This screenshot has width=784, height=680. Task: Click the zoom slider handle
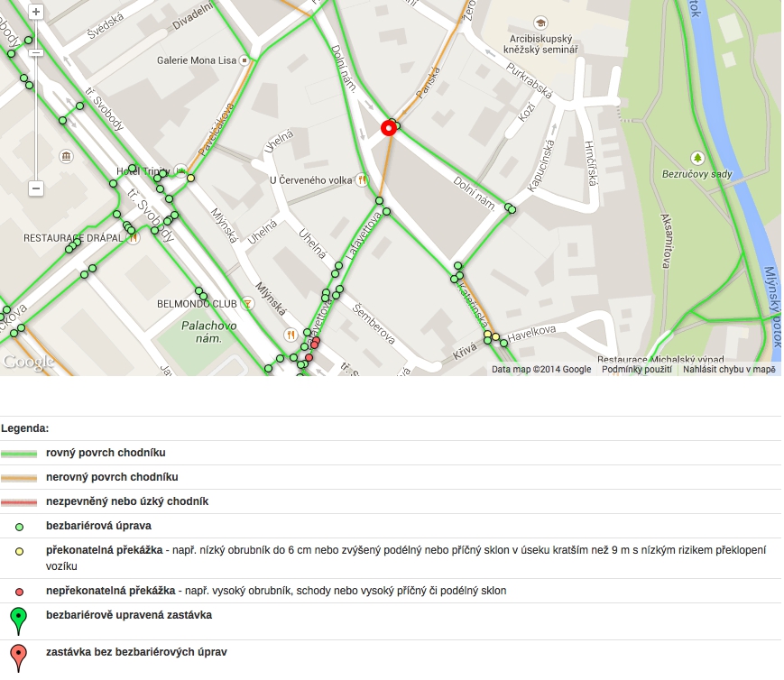[36, 53]
